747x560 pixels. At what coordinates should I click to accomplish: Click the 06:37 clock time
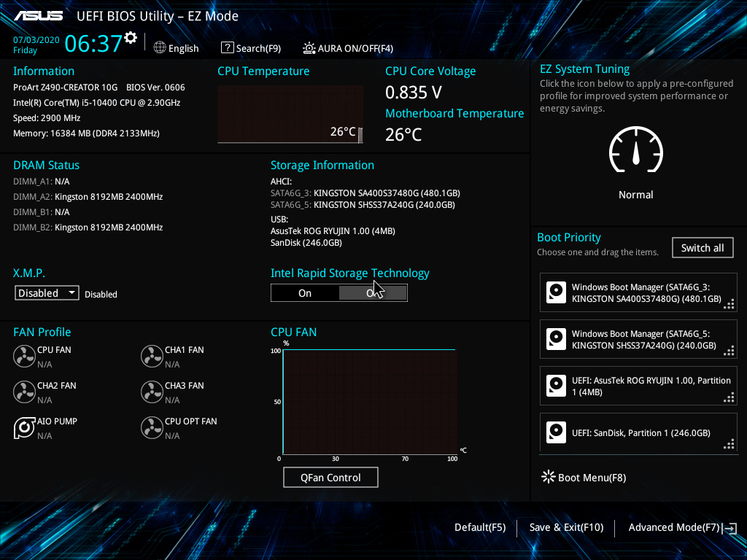pyautogui.click(x=93, y=43)
